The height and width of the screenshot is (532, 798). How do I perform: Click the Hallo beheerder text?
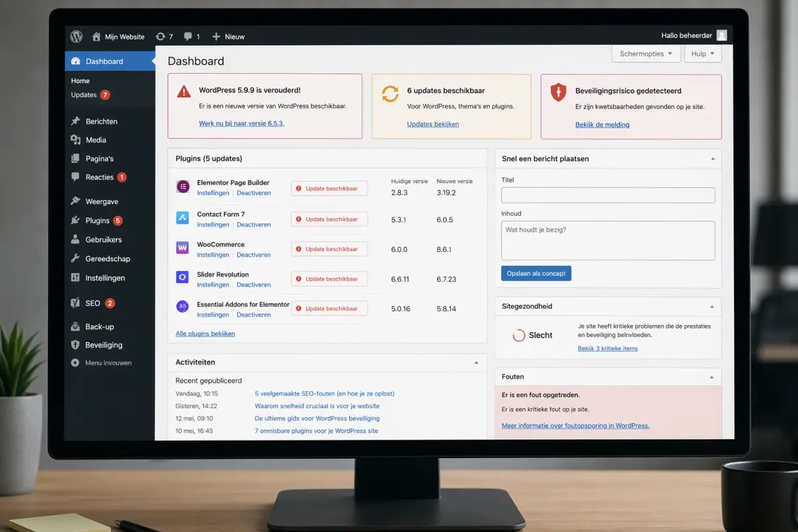[686, 35]
